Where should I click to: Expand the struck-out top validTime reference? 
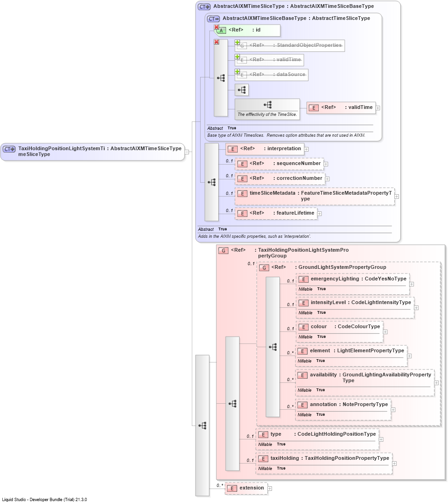point(237,57)
